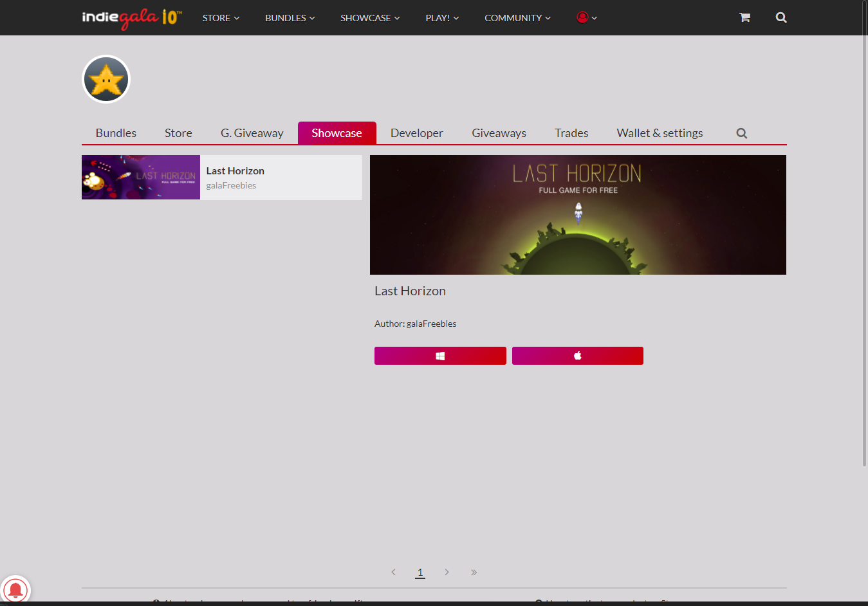Click the red notification bell icon
The image size is (868, 606).
click(15, 590)
